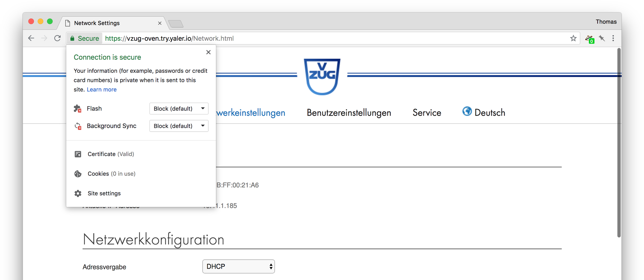View the Certificate (Valid) details

click(111, 154)
